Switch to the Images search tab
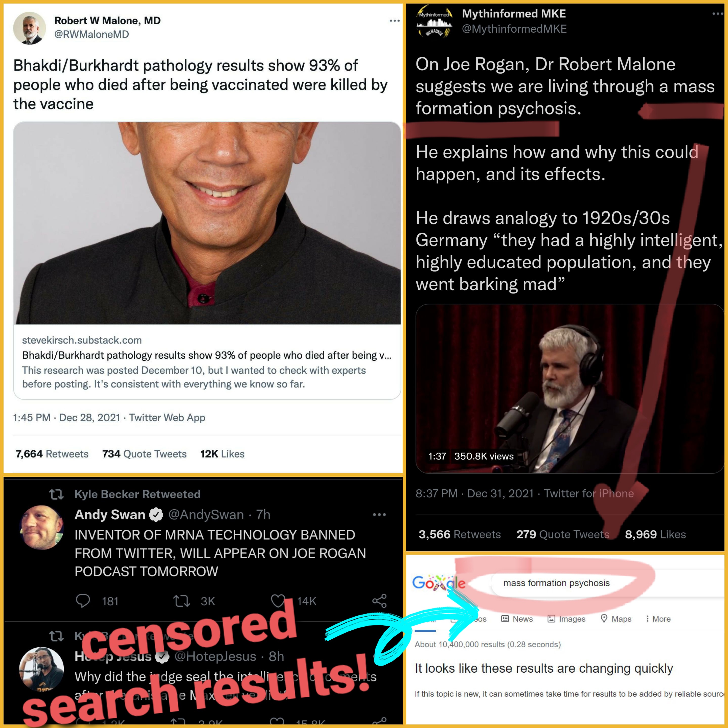728x728 pixels. click(x=566, y=619)
